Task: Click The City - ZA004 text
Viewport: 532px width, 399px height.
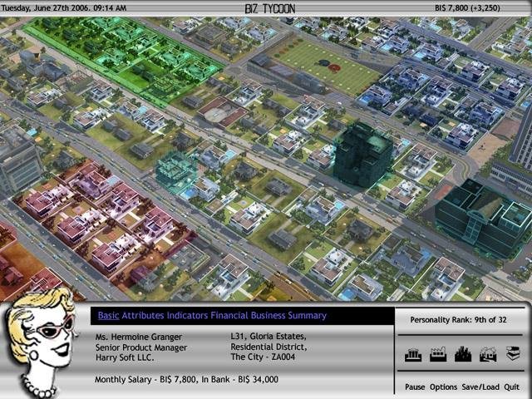Action: (263, 357)
